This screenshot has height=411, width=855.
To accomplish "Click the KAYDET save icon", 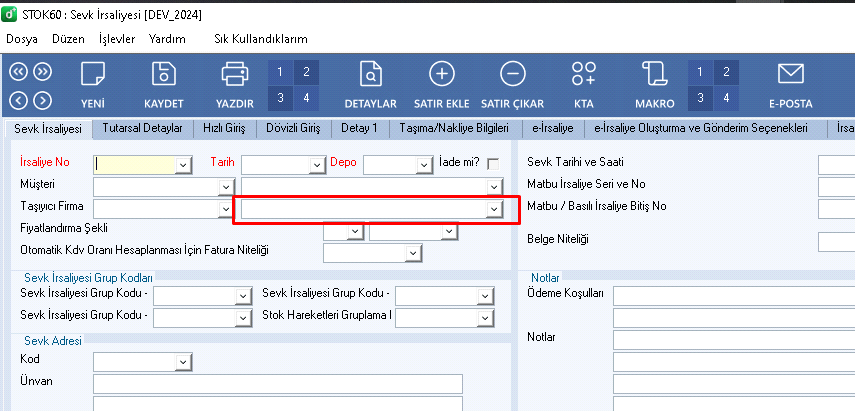I will tap(163, 76).
